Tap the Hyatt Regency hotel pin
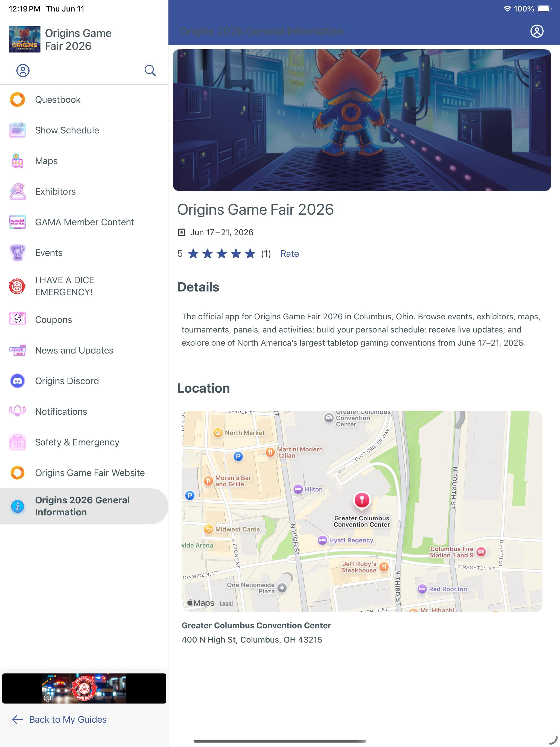Viewport: 560px width, 747px height. tap(323, 540)
